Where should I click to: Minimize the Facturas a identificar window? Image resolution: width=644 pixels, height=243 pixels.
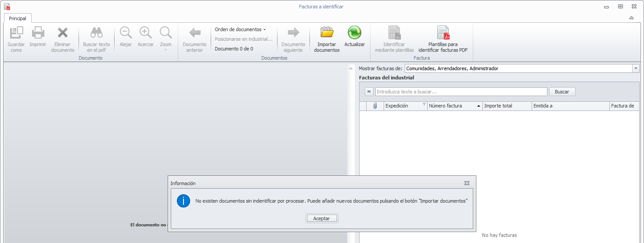point(606,7)
